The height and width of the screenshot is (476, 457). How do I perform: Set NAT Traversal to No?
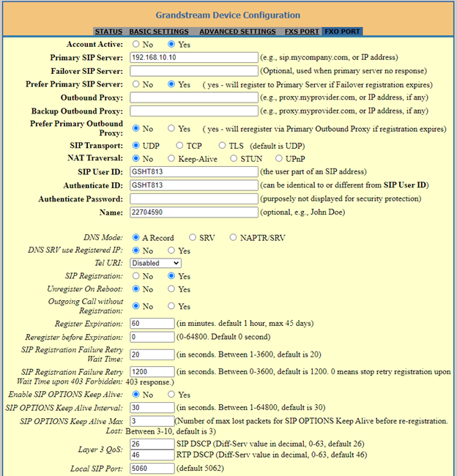[x=136, y=158]
